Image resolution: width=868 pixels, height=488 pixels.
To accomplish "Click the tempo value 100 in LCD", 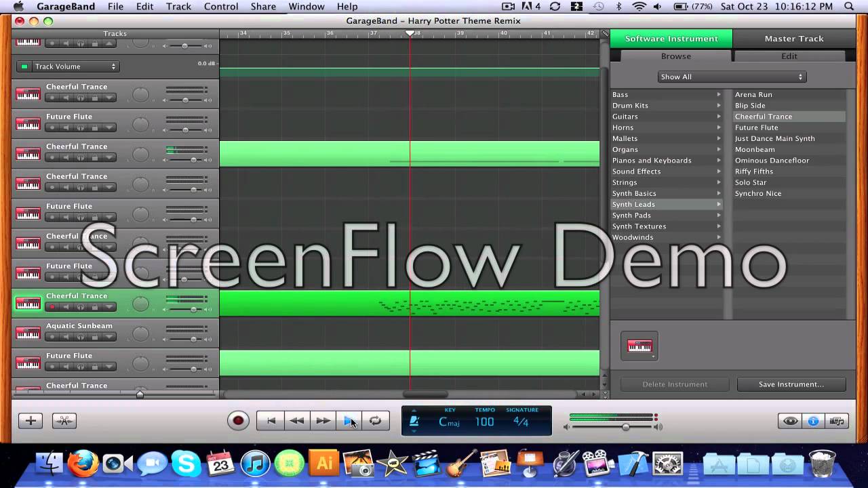I will click(484, 422).
